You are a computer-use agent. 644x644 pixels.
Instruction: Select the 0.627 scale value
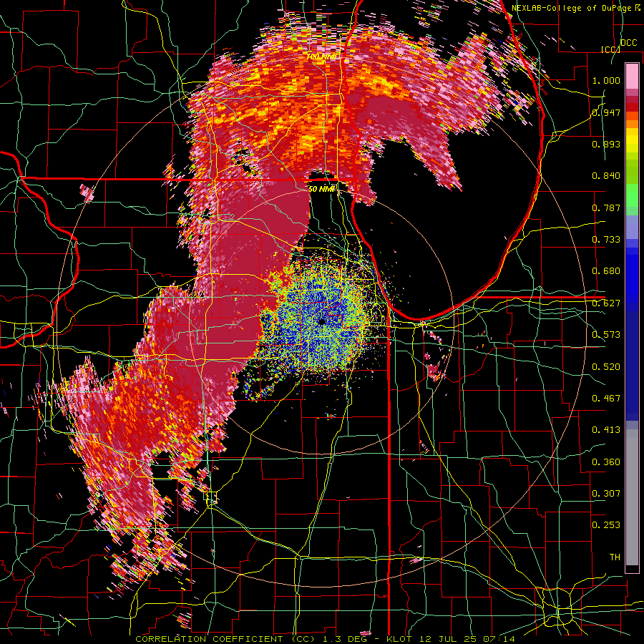606,303
